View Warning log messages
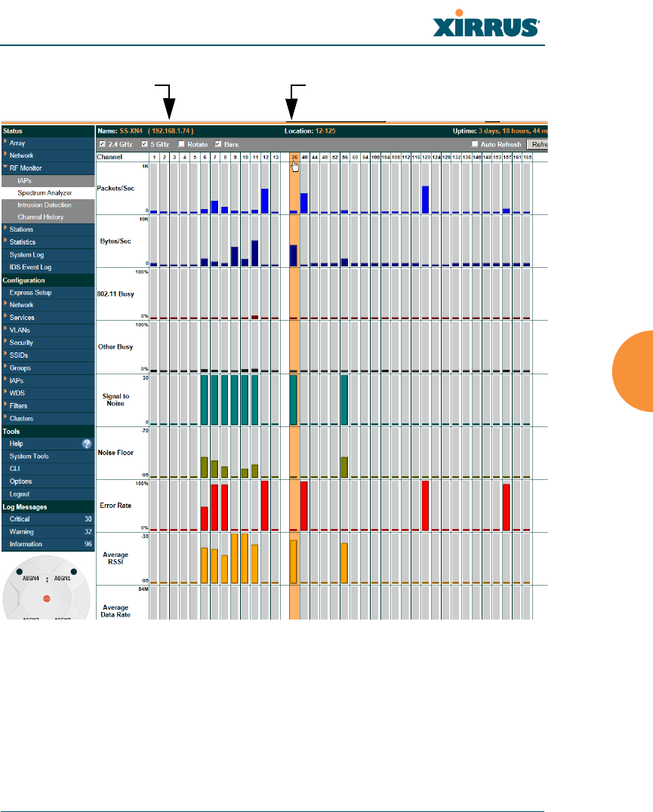This screenshot has height=812, width=653. pyautogui.click(x=48, y=532)
